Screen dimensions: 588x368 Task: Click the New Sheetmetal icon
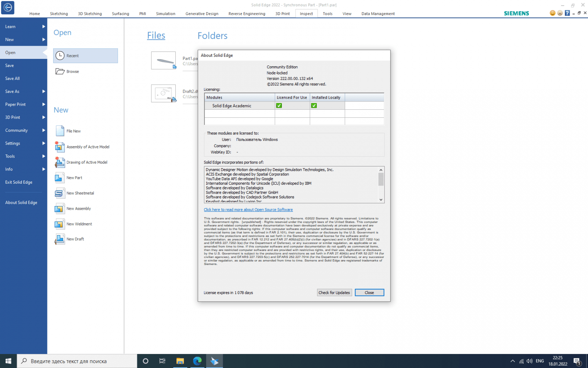tap(60, 193)
